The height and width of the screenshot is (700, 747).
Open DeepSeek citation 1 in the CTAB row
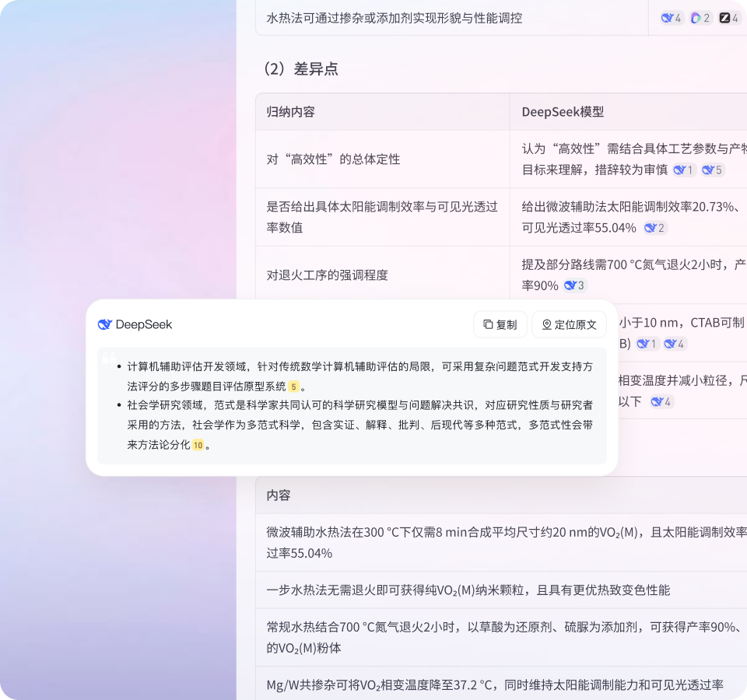pyautogui.click(x=647, y=344)
